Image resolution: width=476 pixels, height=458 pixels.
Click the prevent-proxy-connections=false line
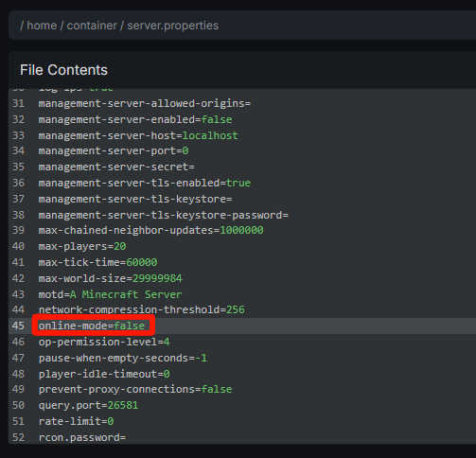tap(135, 389)
